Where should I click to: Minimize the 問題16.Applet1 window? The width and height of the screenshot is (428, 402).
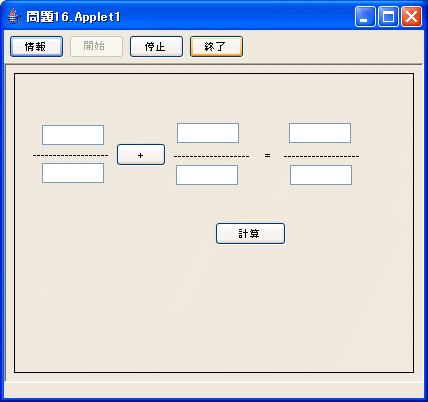pos(365,16)
